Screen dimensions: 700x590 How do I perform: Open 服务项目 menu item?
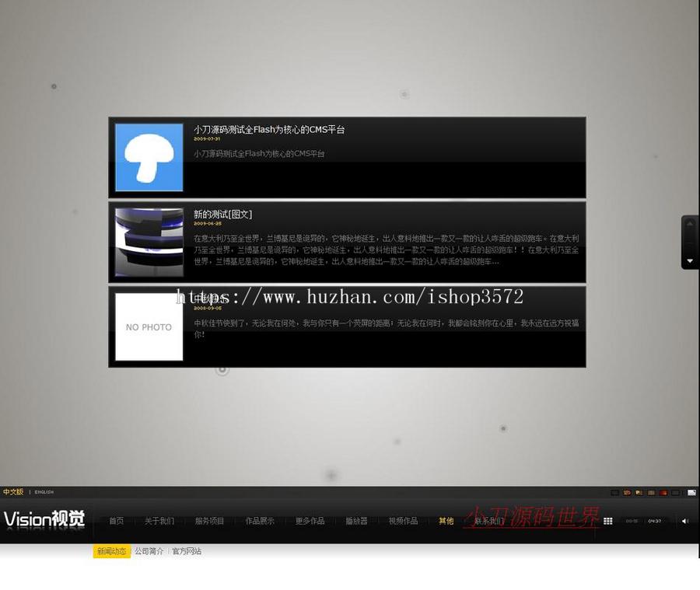pyautogui.click(x=209, y=521)
